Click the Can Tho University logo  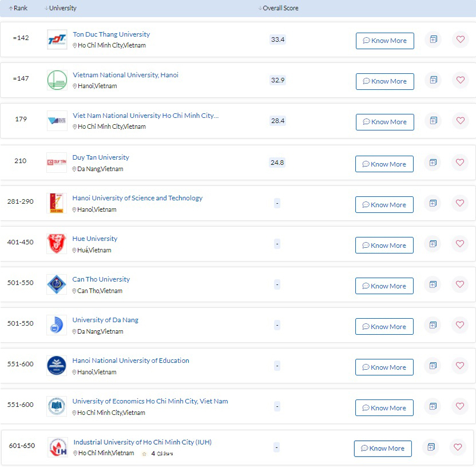coord(57,284)
